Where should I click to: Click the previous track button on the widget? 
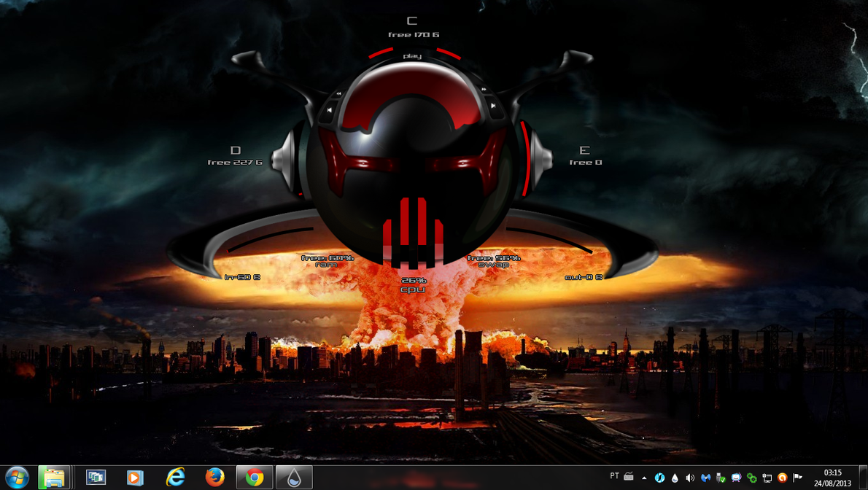click(x=330, y=110)
